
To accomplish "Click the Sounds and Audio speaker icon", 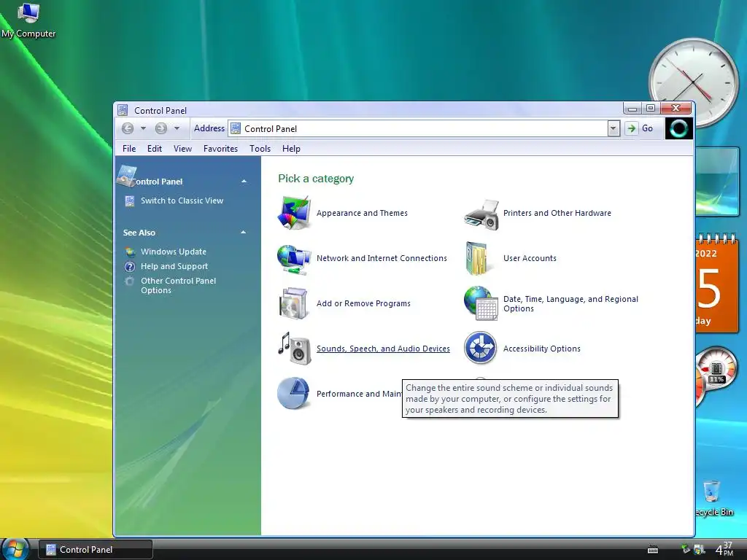I will pos(295,348).
